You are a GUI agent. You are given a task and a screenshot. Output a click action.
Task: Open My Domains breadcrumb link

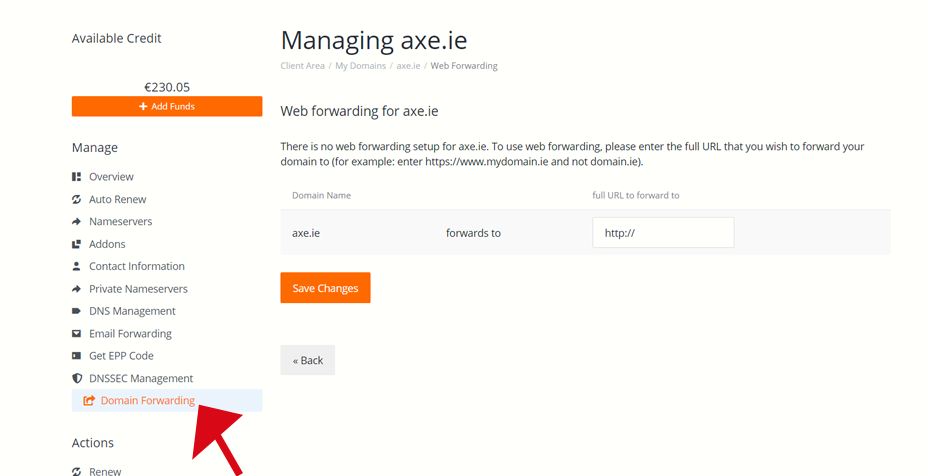pyautogui.click(x=359, y=66)
